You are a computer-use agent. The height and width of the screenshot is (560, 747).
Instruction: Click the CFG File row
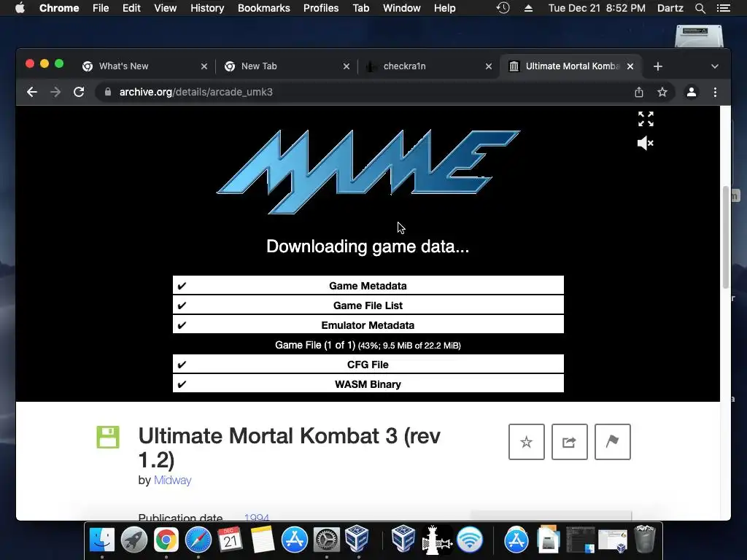click(368, 365)
